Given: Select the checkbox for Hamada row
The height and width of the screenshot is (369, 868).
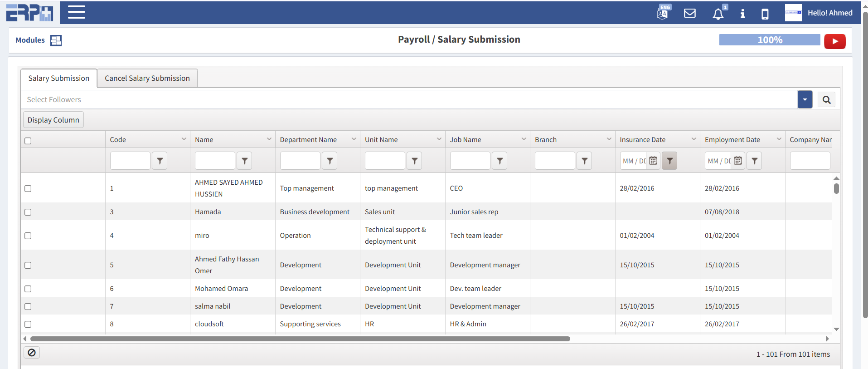Looking at the screenshot, I should click(x=28, y=212).
